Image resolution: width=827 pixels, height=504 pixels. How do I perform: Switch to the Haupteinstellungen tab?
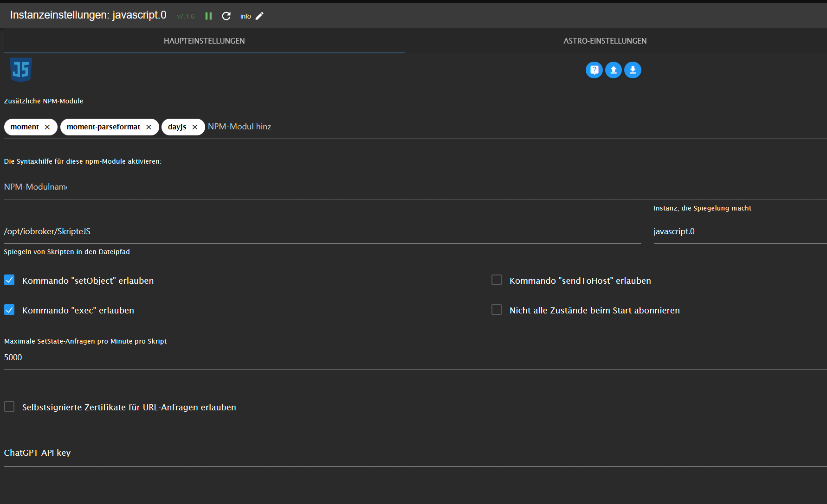click(x=204, y=41)
